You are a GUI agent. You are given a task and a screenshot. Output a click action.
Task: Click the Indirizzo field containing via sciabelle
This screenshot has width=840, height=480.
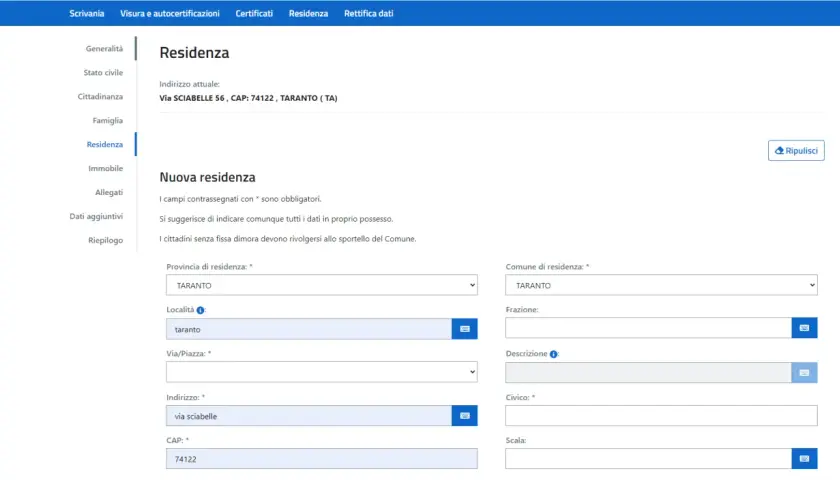309,416
